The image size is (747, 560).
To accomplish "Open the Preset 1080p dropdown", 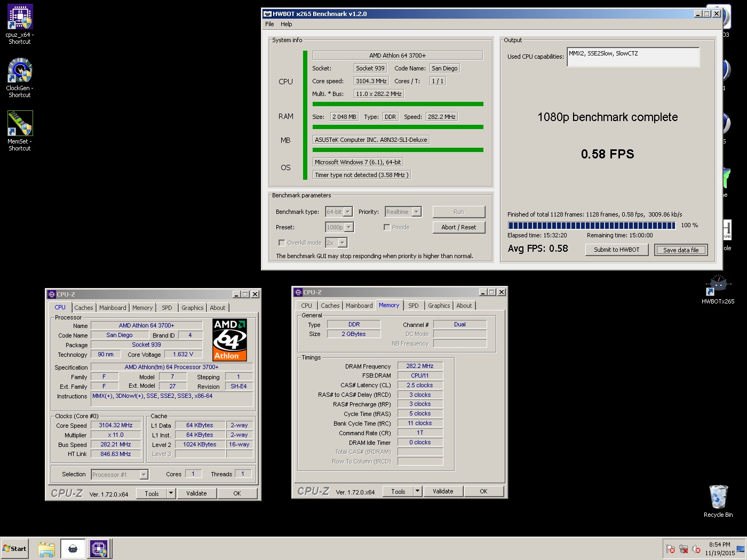I will (339, 227).
